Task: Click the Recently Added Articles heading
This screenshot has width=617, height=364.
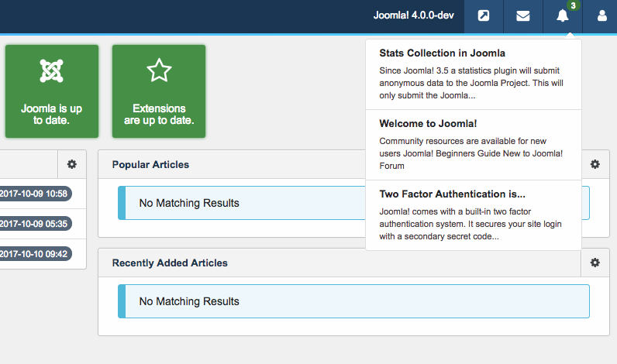Action: pyautogui.click(x=170, y=263)
